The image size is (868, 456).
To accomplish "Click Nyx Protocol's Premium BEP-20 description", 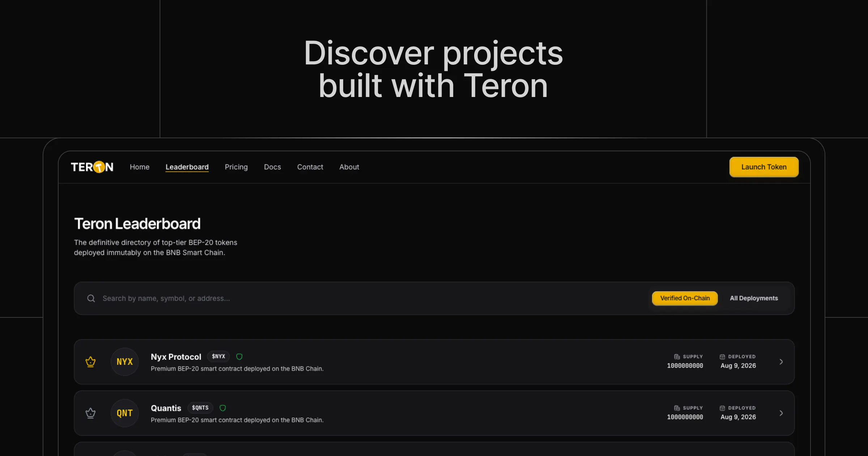I will click(x=237, y=368).
